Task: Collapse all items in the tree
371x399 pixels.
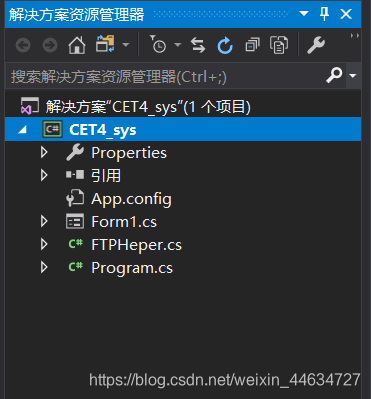Action: tap(252, 45)
